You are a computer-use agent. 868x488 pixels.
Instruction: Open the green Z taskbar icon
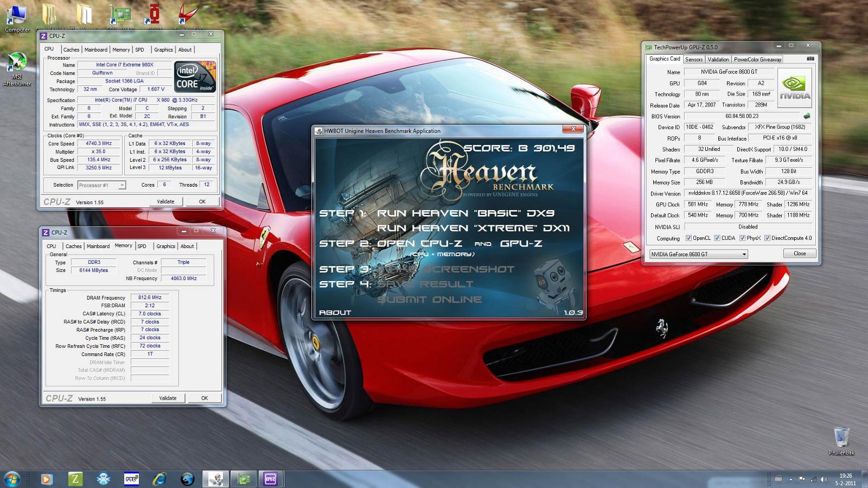(x=75, y=479)
